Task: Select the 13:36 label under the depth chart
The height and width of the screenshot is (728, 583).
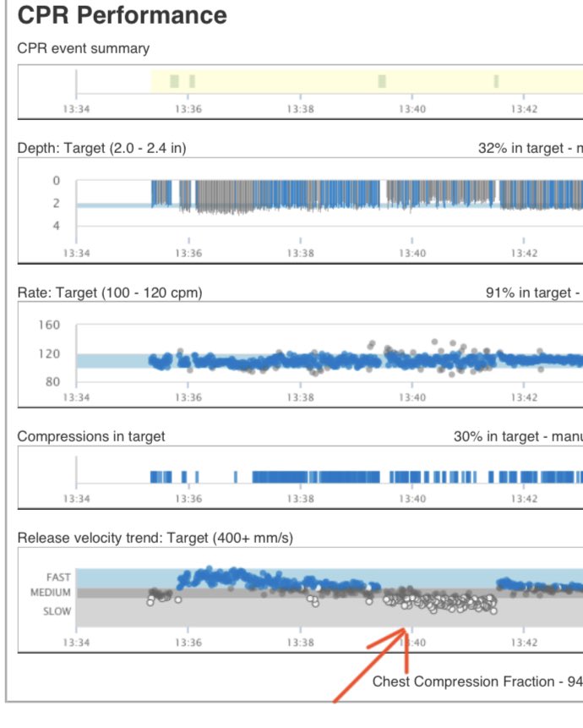Action: coord(188,254)
